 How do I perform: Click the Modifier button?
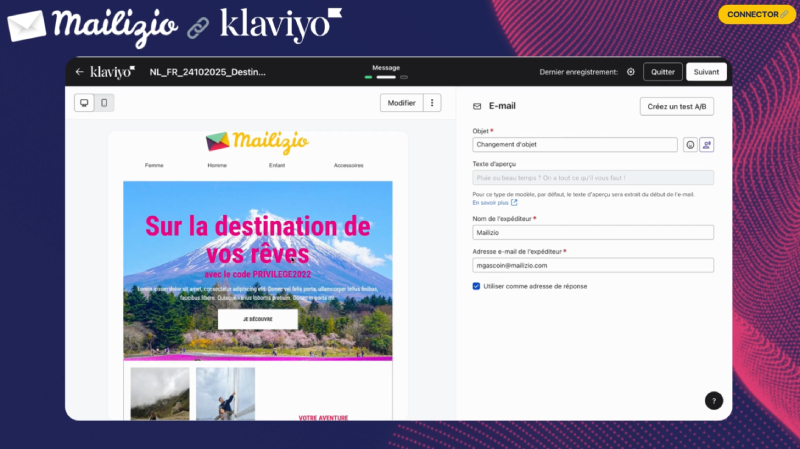[x=402, y=103]
